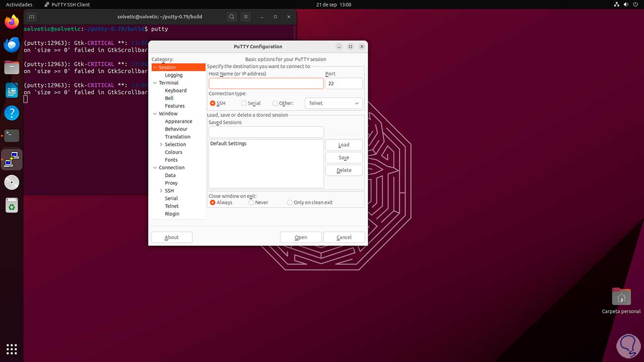This screenshot has height=362, width=644.
Task: Open the terminal's search icon in the titlebar
Action: click(x=231, y=16)
